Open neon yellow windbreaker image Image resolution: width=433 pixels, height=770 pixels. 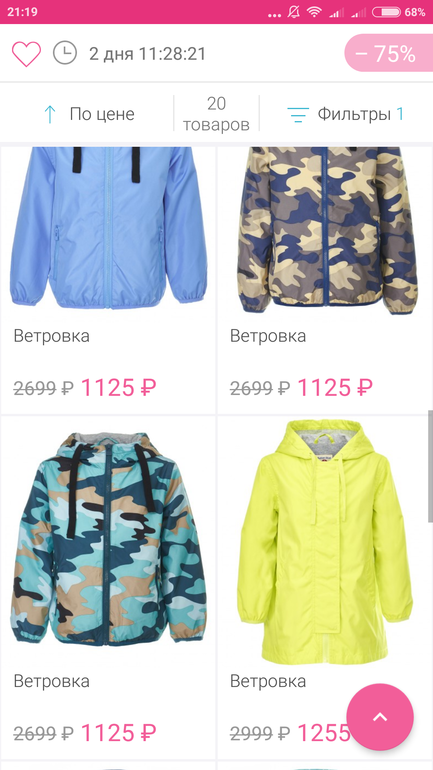(325, 541)
